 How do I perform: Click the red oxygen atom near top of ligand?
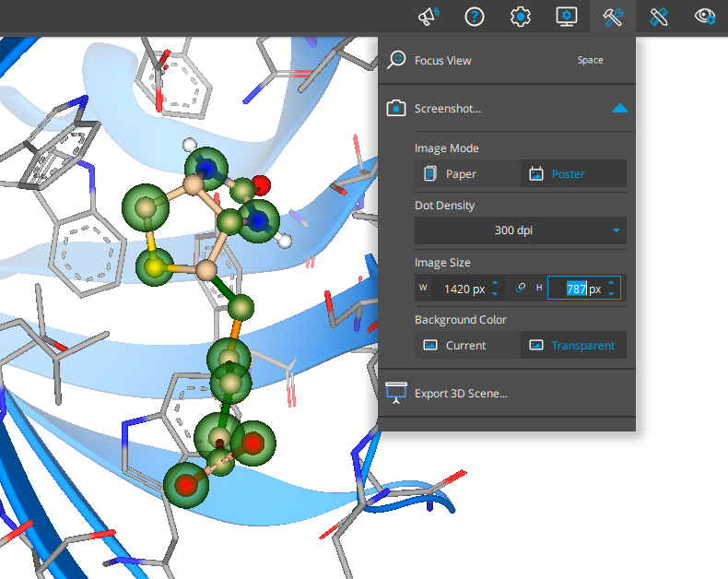(x=262, y=185)
